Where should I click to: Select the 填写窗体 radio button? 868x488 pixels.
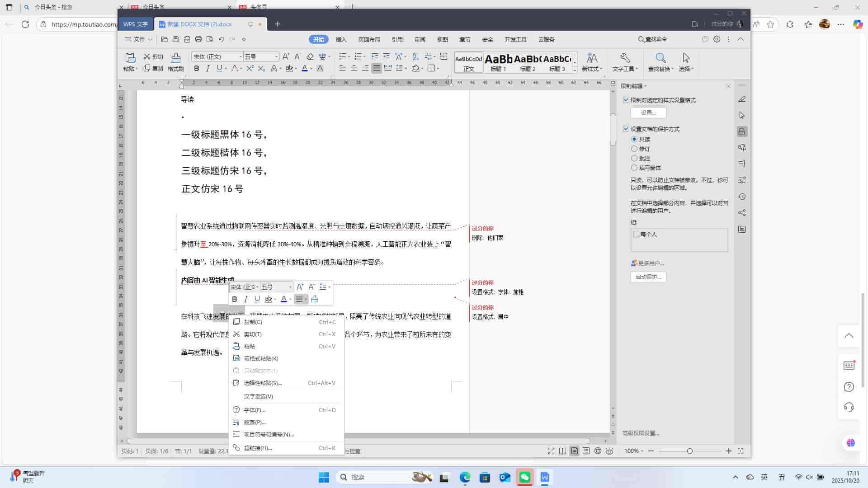pyautogui.click(x=634, y=168)
